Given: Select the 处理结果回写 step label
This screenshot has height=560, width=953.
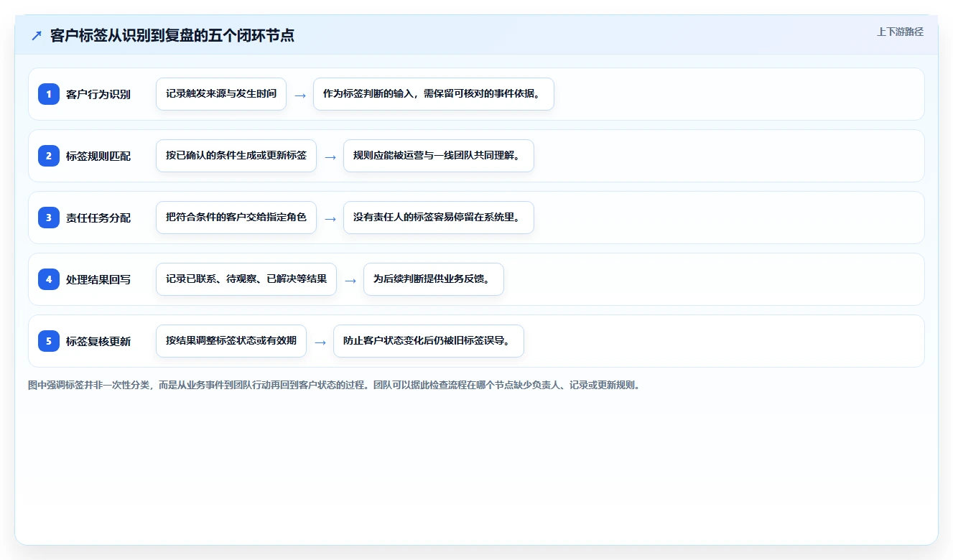Looking at the screenshot, I should [98, 279].
